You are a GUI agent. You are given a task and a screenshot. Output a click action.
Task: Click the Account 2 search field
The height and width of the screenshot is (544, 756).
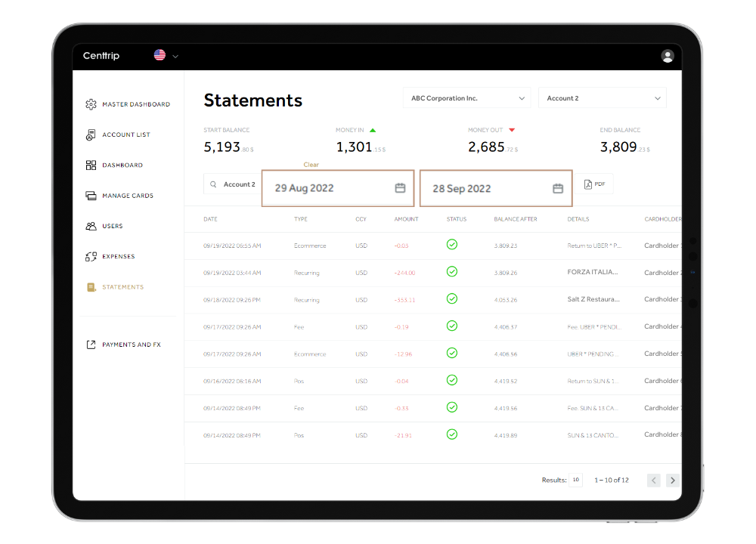click(233, 184)
